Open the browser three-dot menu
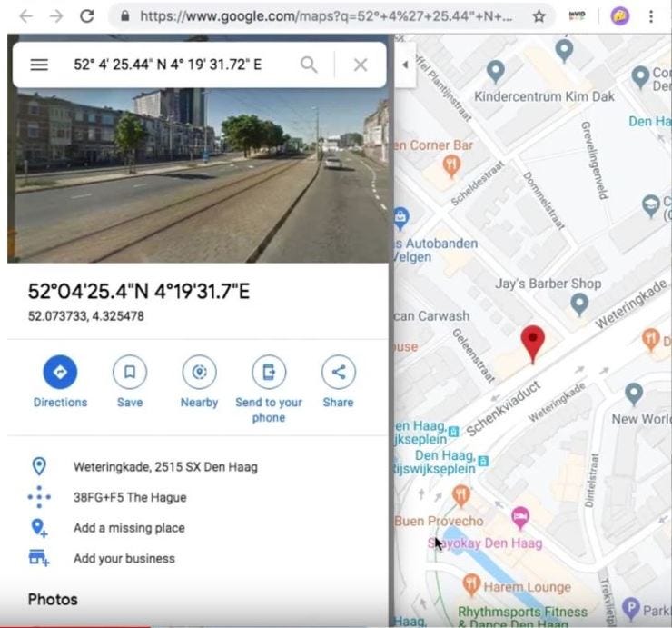This screenshot has height=628, width=672. (x=650, y=16)
